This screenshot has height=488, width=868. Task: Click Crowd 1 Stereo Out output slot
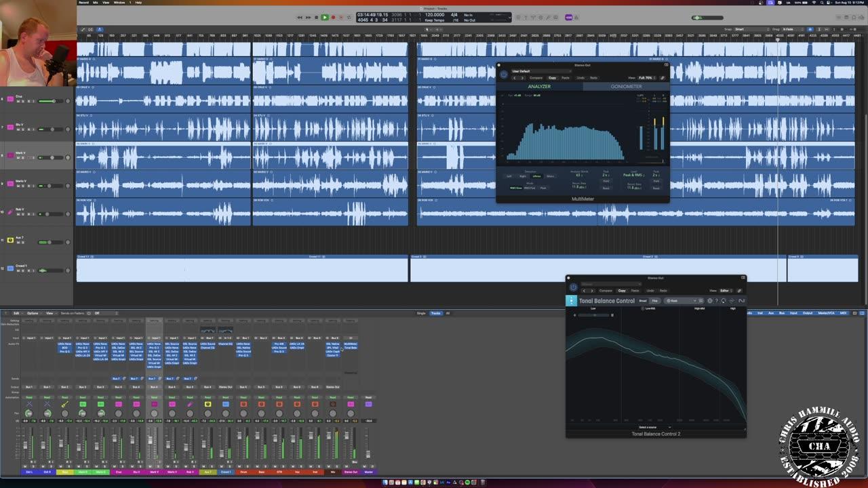point(225,387)
